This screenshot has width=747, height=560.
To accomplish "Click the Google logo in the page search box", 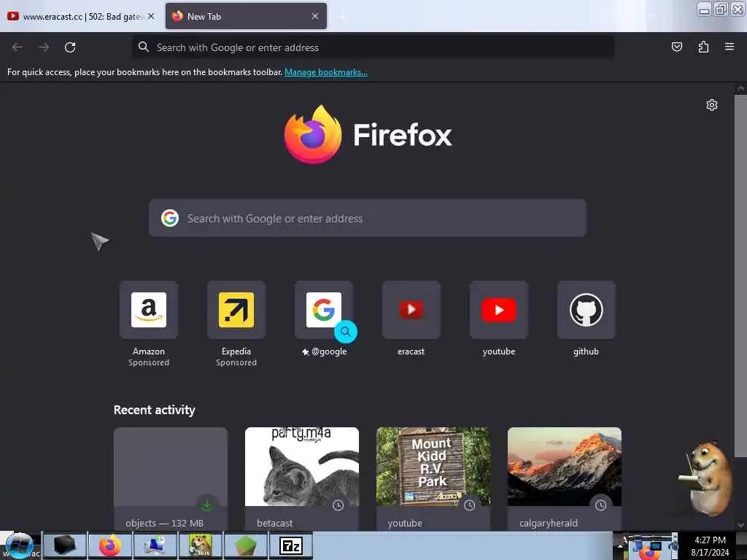I will [169, 218].
